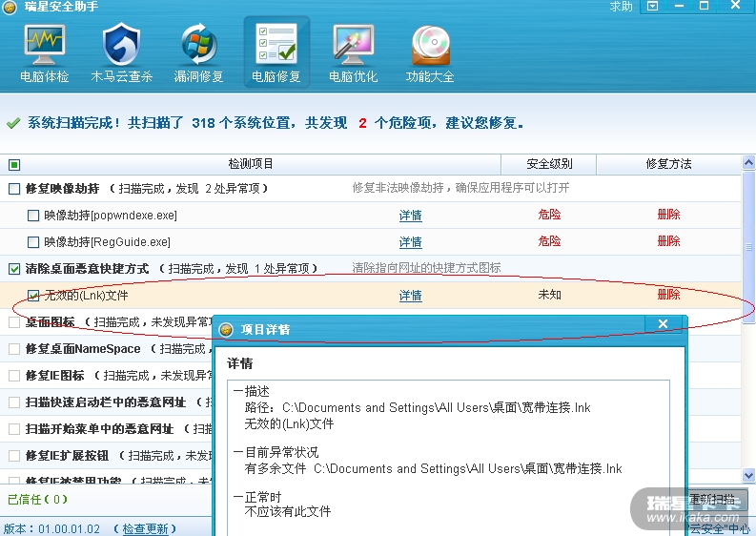This screenshot has width=756, height=536.
Task: Click the scrollbar up arrow
Action: [x=748, y=162]
